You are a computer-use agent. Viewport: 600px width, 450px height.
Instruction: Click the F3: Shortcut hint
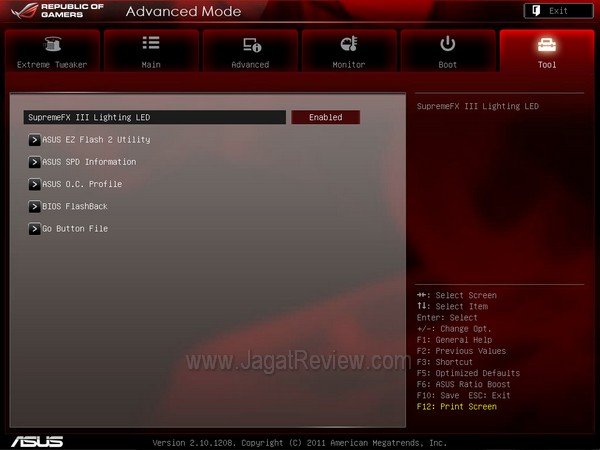click(x=445, y=362)
